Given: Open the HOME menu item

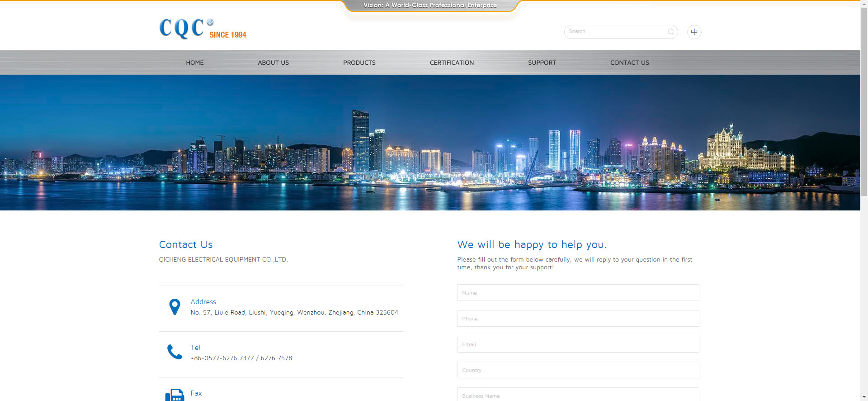Looking at the screenshot, I should coord(195,62).
